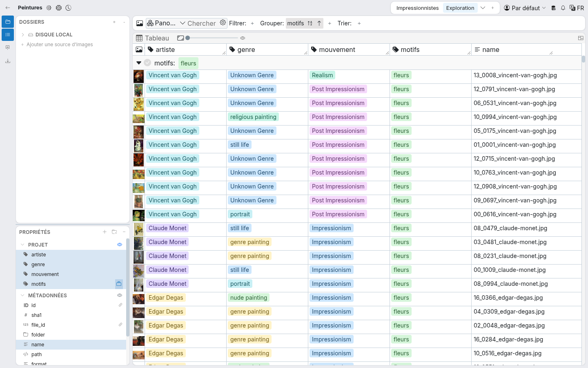Viewport: 588px width, 368px height.
Task: Add a filter with the Filtrer plus
Action: [x=252, y=23]
